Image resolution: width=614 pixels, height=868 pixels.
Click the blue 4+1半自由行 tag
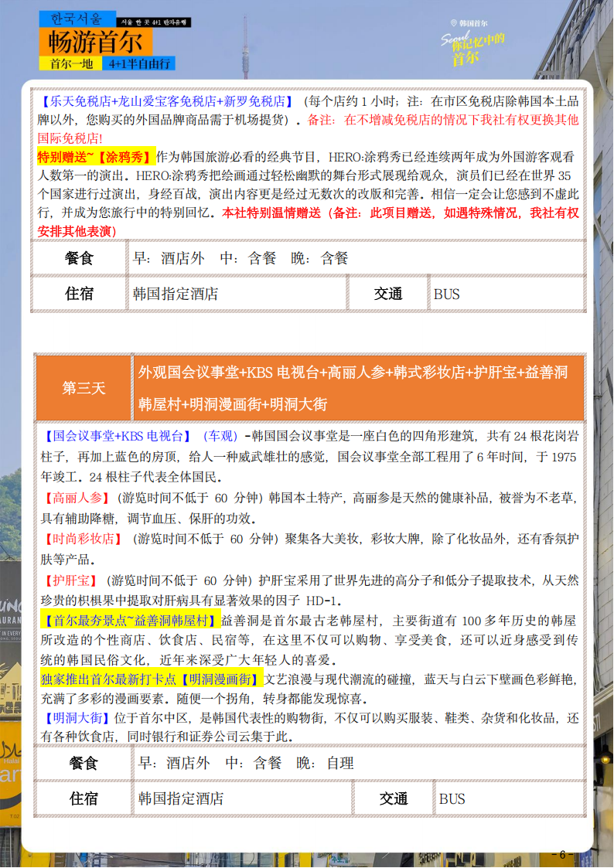coord(139,63)
